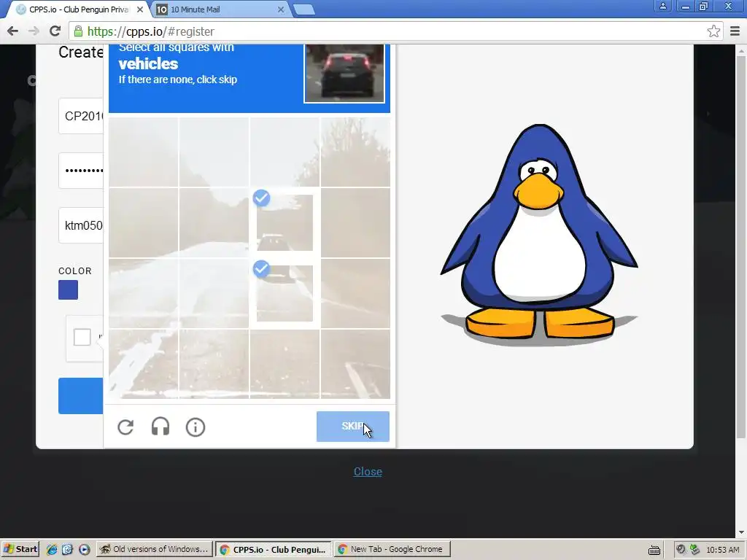Open the Chrome hamburger menu
The image size is (747, 560).
[x=735, y=31]
